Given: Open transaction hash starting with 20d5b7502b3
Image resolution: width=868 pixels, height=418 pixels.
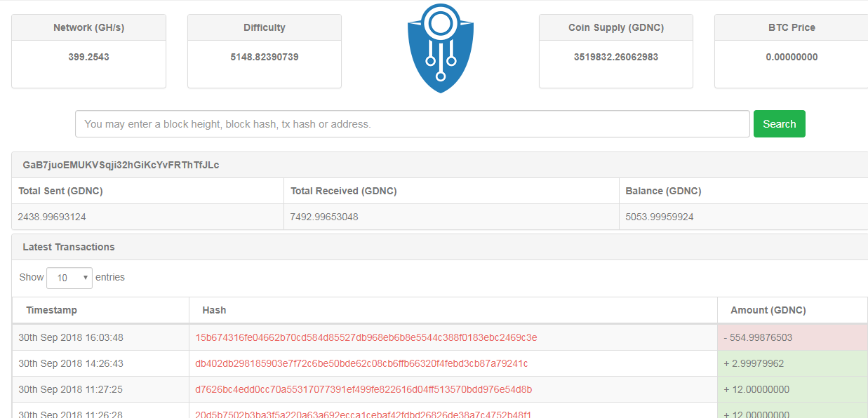Looking at the screenshot, I should (363, 414).
